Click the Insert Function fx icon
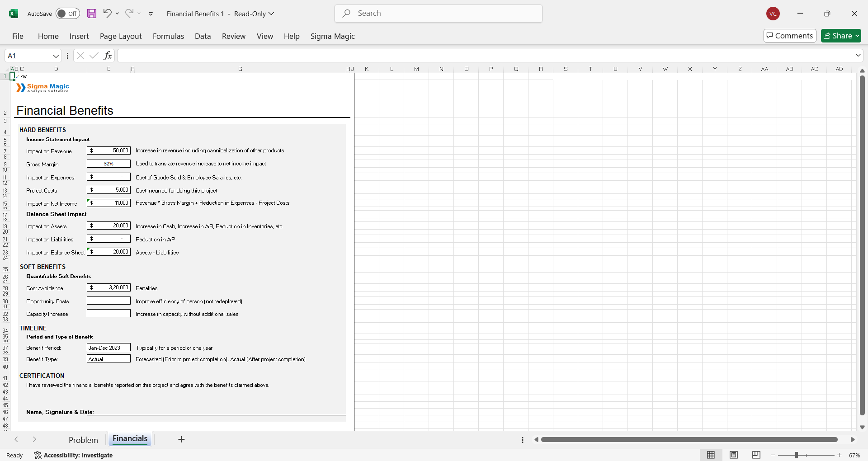The image size is (868, 461). coord(108,56)
